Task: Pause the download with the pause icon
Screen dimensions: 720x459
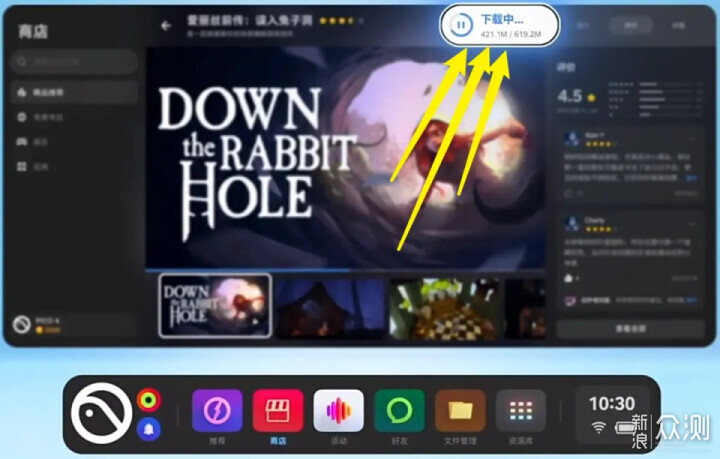Action: [461, 25]
